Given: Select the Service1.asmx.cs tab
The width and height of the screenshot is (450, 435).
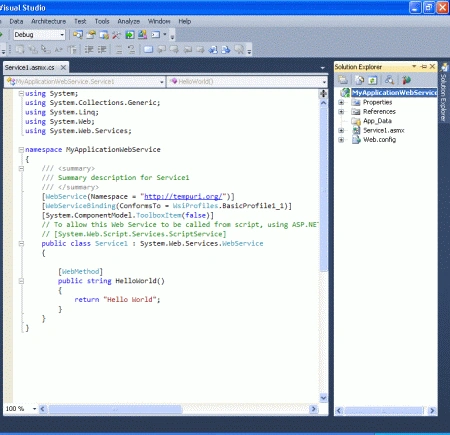Looking at the screenshot, I should (x=30, y=68).
